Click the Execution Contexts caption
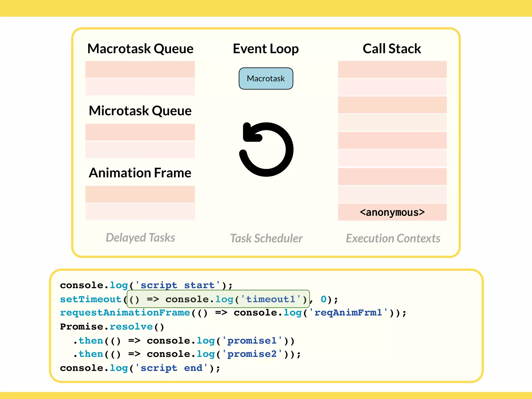532x399 pixels. (393, 238)
